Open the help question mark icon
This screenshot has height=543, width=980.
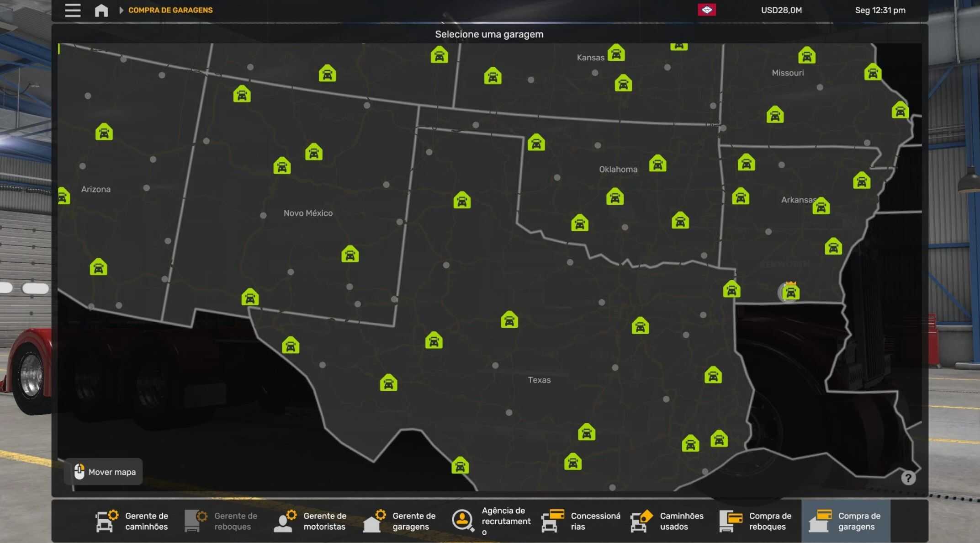(908, 478)
